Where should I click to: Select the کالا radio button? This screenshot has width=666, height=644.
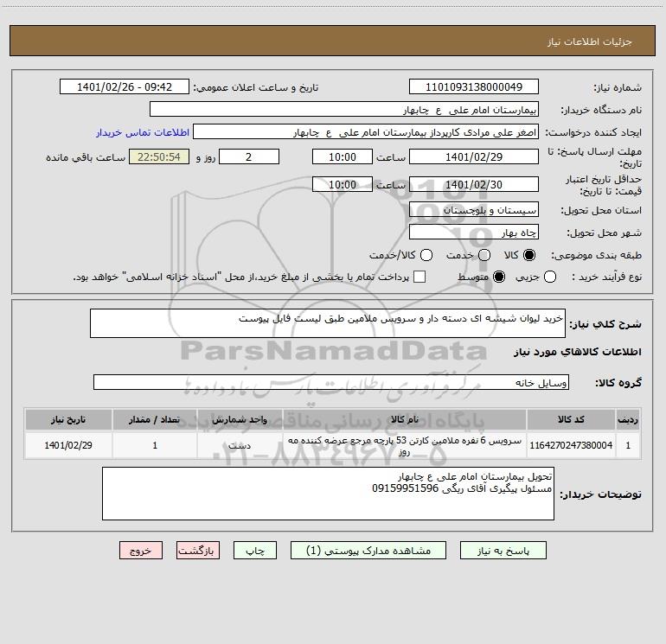pos(529,255)
